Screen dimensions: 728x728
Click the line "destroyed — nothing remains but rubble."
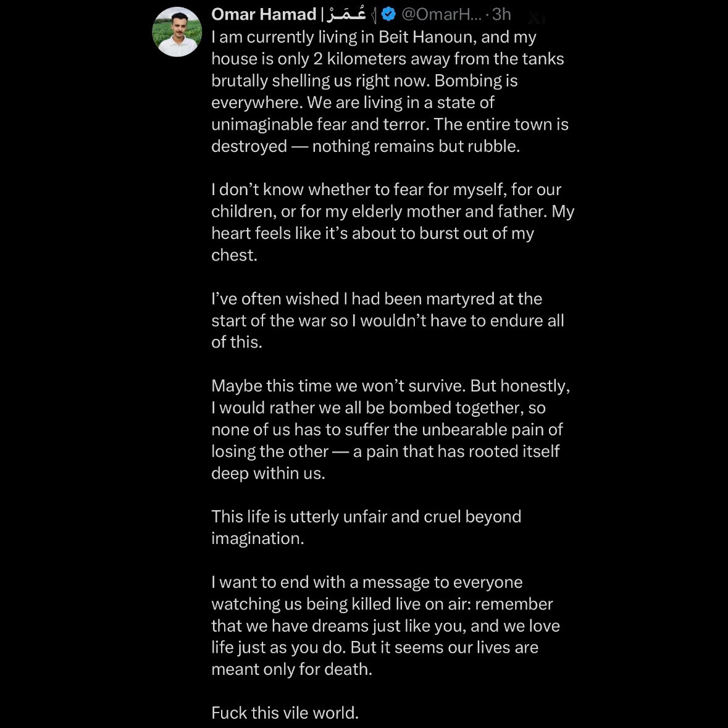click(366, 146)
